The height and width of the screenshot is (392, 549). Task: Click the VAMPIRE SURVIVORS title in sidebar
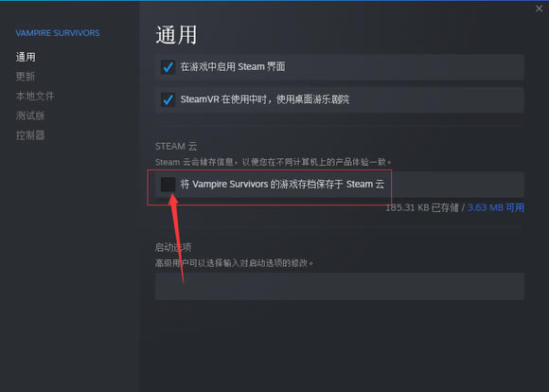pos(58,33)
